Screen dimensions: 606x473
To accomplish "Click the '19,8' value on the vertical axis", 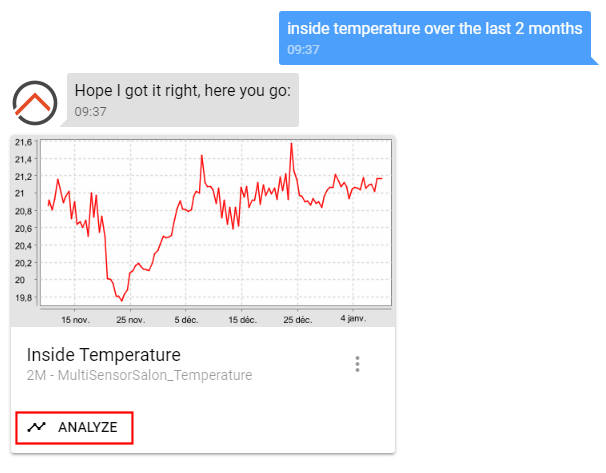I will (23, 298).
